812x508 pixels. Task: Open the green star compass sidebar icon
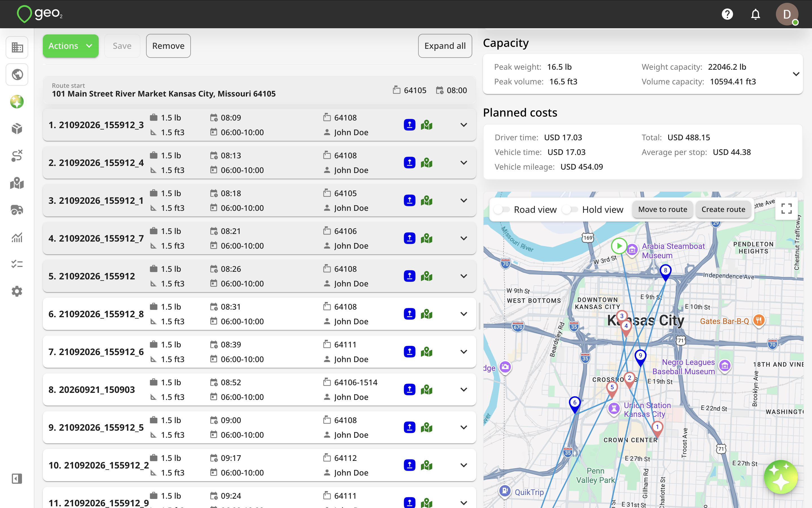click(17, 102)
